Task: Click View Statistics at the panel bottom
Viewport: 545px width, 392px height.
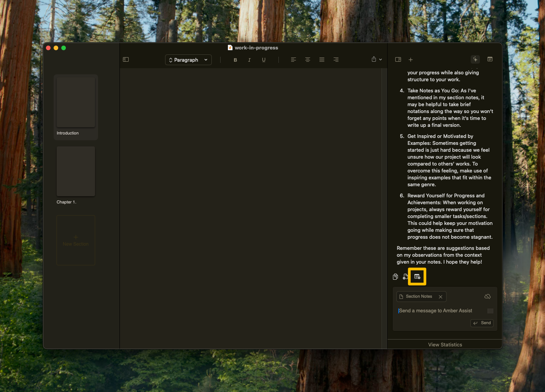Action: click(x=445, y=344)
